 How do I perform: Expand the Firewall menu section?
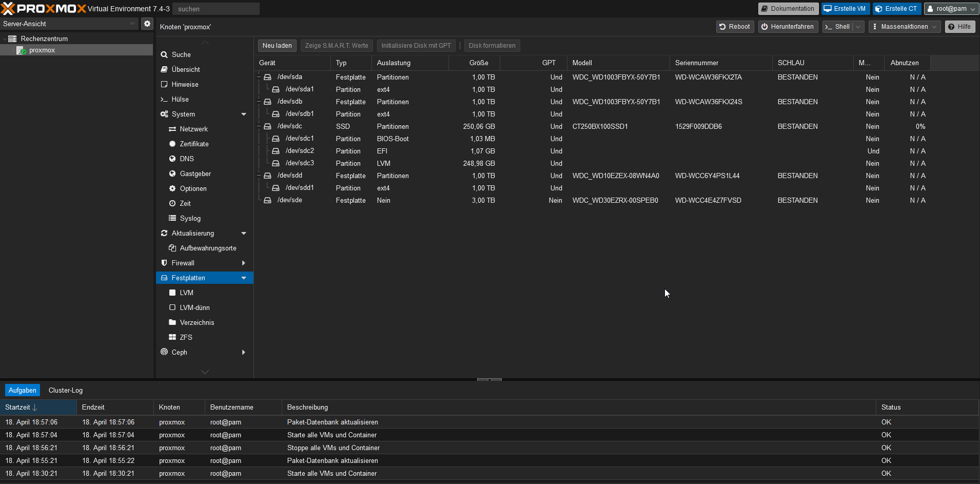(x=244, y=263)
